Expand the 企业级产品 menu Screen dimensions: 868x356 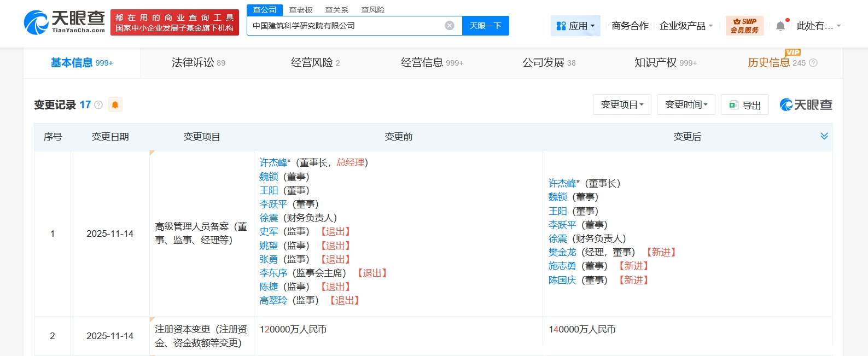coord(686,26)
